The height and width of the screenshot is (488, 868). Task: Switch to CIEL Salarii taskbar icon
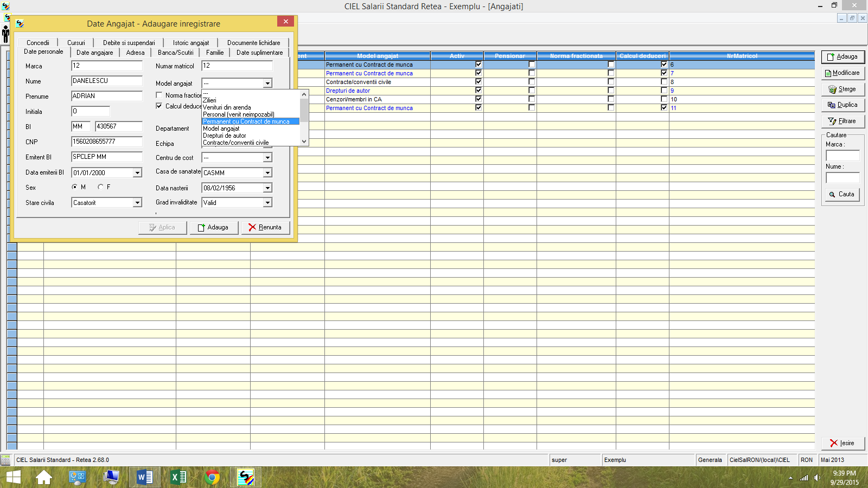pos(246,477)
